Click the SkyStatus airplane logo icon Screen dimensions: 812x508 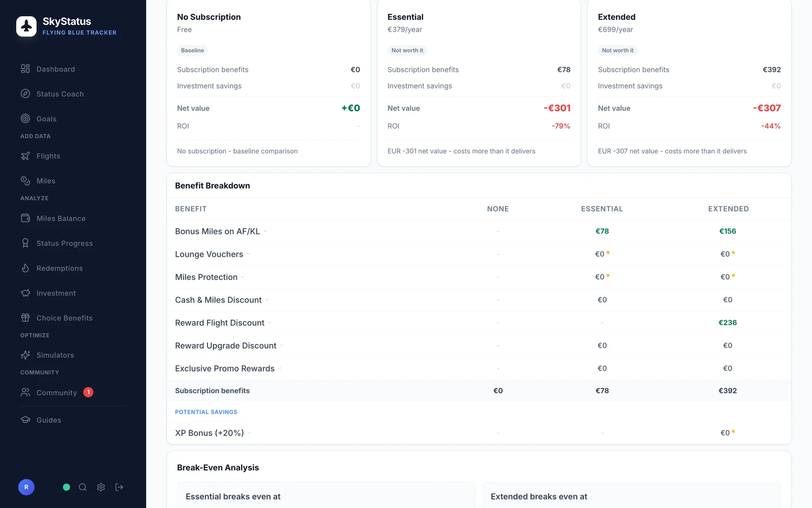pyautogui.click(x=26, y=26)
